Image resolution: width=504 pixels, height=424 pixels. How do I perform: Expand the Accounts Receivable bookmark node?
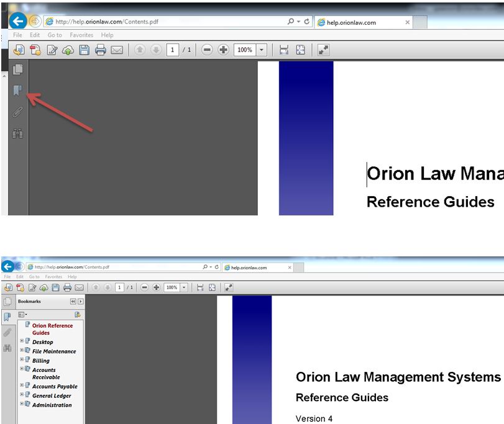(x=22, y=369)
